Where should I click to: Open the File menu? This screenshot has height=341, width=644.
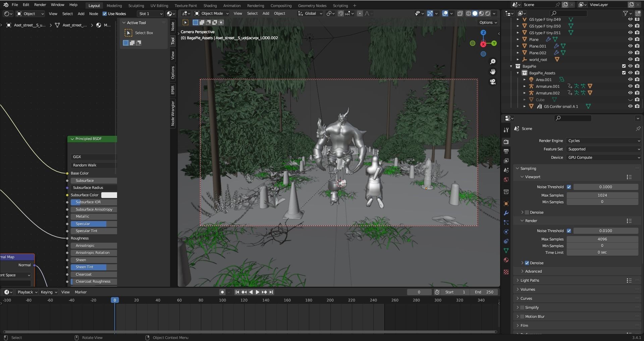point(15,5)
